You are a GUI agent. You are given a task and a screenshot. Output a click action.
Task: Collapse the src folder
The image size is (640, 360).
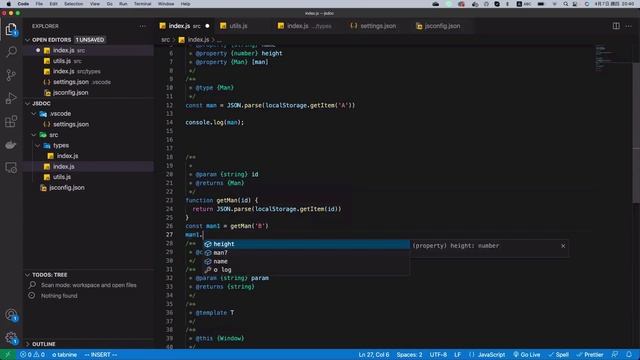pyautogui.click(x=34, y=135)
